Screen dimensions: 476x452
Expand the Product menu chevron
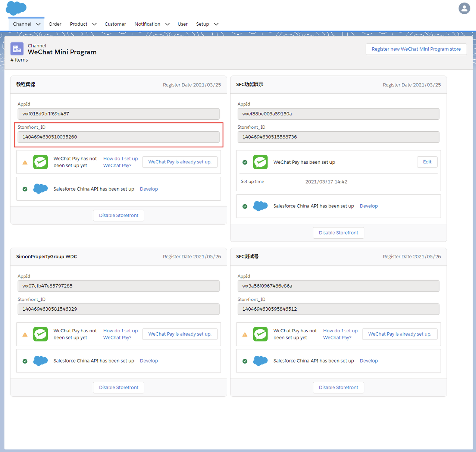tap(94, 24)
